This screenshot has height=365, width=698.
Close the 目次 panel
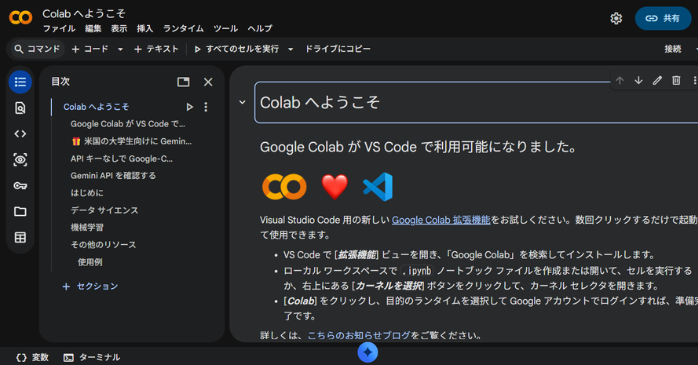[x=208, y=82]
